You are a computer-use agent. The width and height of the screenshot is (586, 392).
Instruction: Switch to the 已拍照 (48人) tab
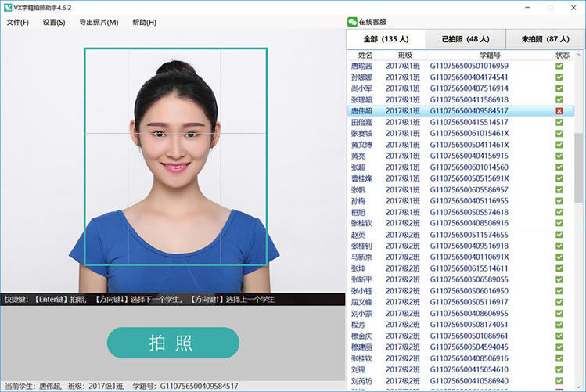[x=466, y=38]
